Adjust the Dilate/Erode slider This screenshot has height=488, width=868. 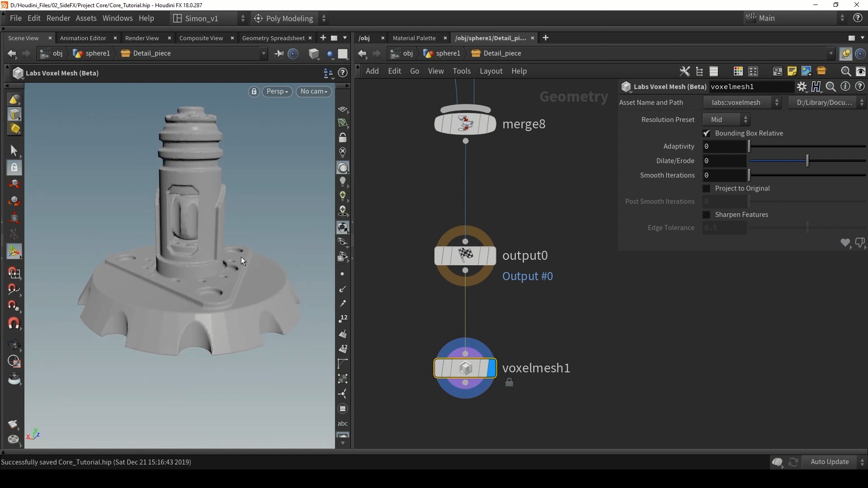point(807,161)
